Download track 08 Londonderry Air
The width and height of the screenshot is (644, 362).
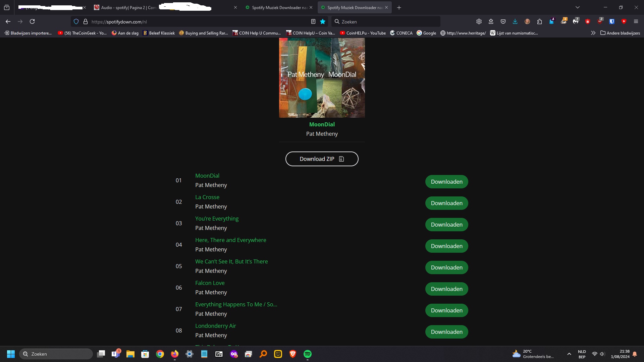(447, 332)
